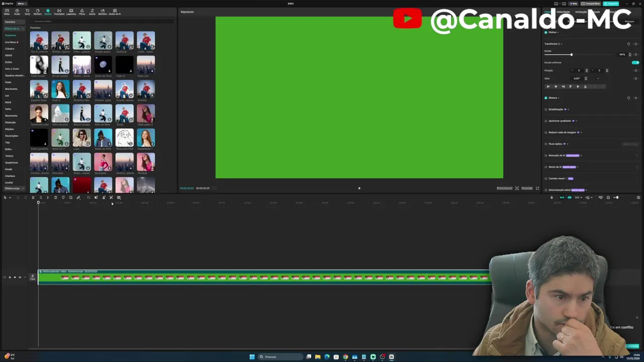
Task: Open the Áudio panel icon
Action: click(x=17, y=12)
